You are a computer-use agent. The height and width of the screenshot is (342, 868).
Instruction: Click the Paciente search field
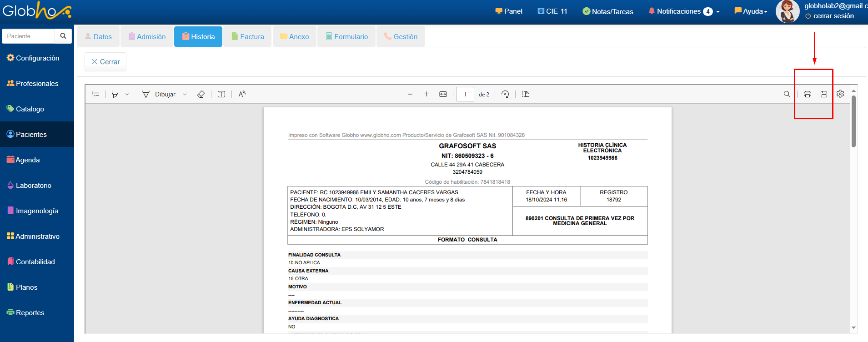(x=28, y=36)
